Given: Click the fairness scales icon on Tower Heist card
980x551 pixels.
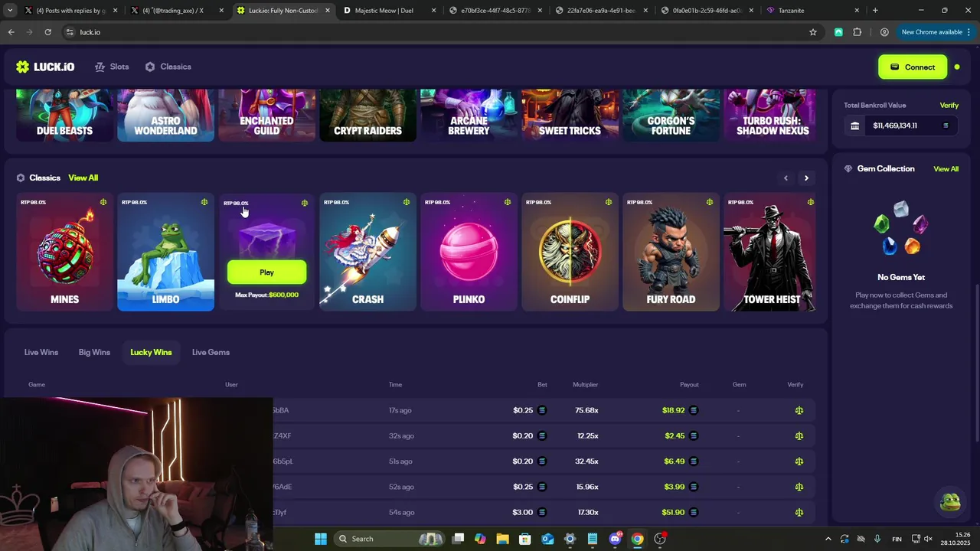Looking at the screenshot, I should [x=810, y=202].
